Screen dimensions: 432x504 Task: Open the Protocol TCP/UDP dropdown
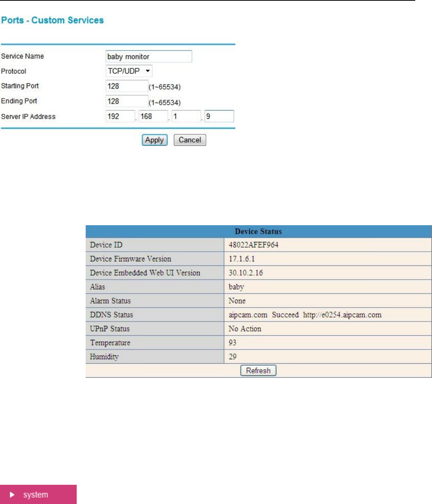tap(129, 71)
